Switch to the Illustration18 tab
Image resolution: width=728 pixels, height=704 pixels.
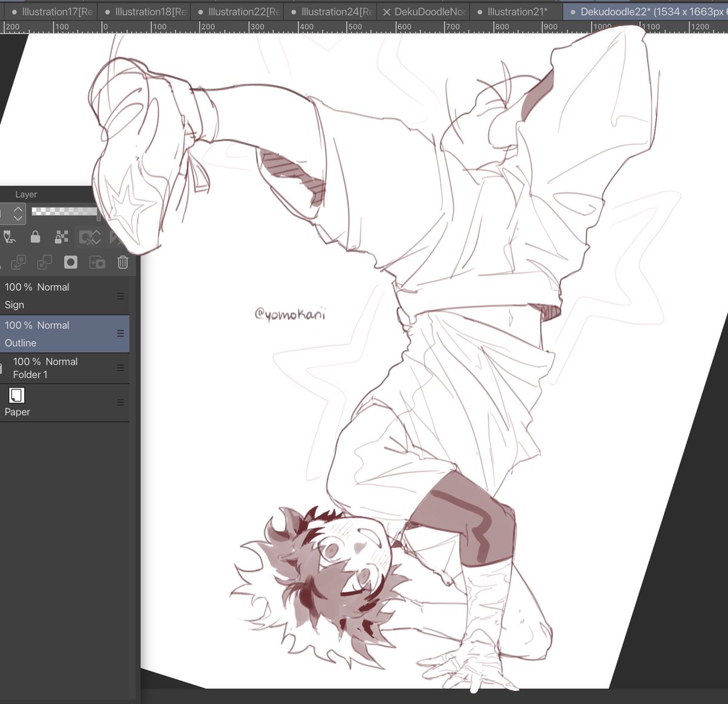click(x=144, y=12)
